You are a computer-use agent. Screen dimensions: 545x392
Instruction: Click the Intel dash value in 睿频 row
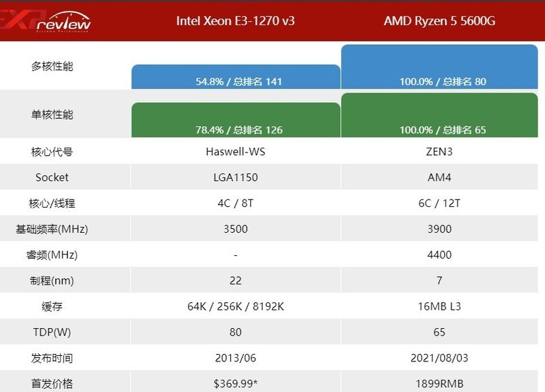[235, 255]
